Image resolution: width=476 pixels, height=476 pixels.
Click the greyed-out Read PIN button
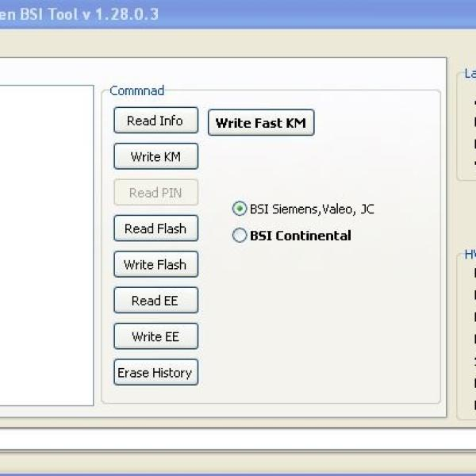point(155,193)
